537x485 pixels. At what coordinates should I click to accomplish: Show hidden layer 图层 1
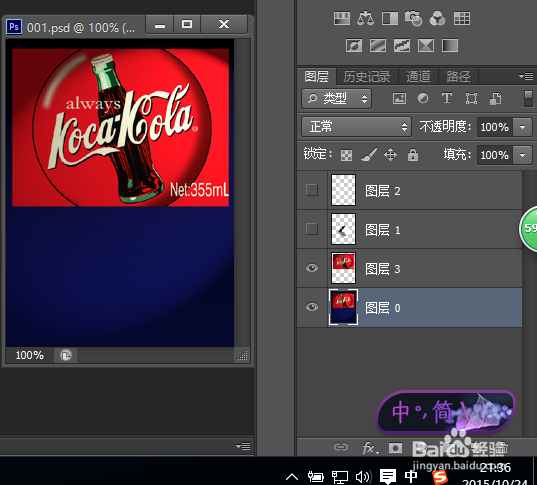pyautogui.click(x=312, y=229)
